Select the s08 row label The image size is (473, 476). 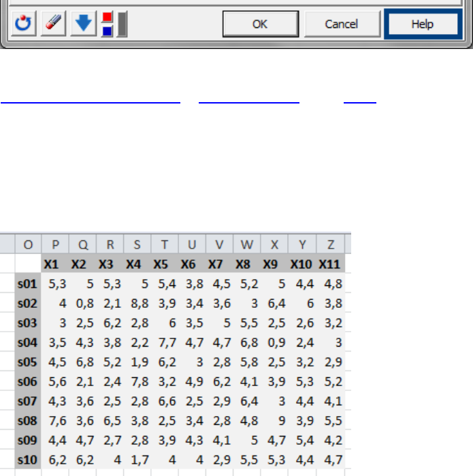coord(28,420)
